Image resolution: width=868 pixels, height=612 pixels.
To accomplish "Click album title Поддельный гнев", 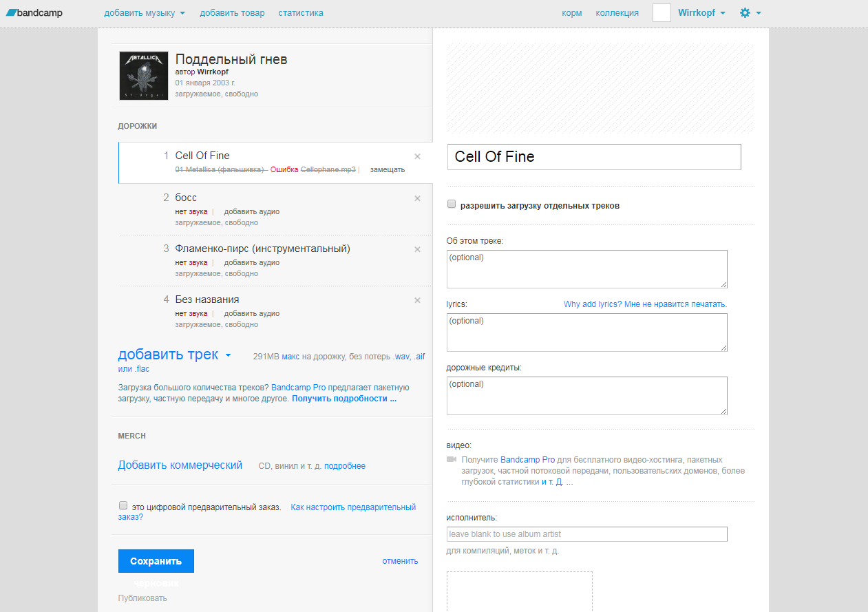I will pyautogui.click(x=231, y=59).
